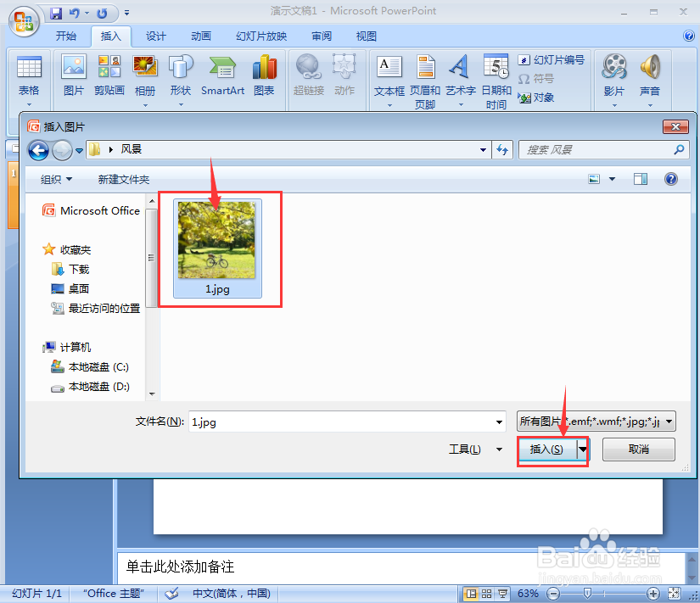
Task: Refresh the folder location in dialog
Action: [x=502, y=150]
